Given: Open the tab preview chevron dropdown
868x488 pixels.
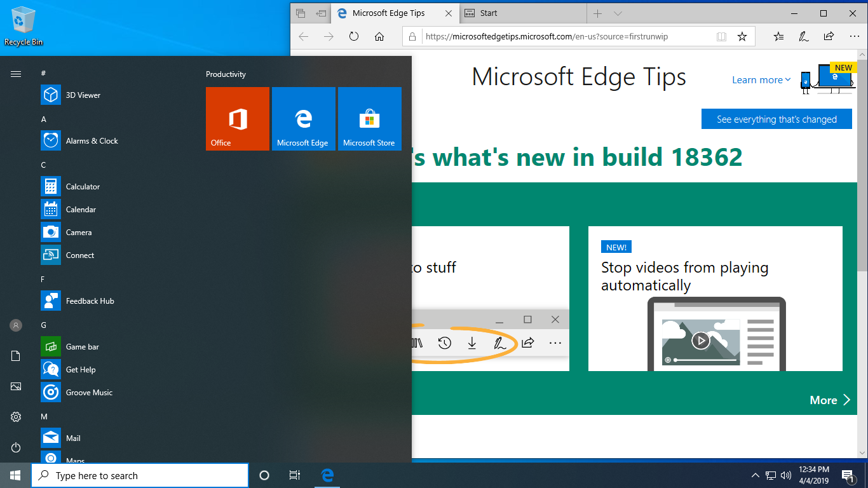Looking at the screenshot, I should coord(618,13).
